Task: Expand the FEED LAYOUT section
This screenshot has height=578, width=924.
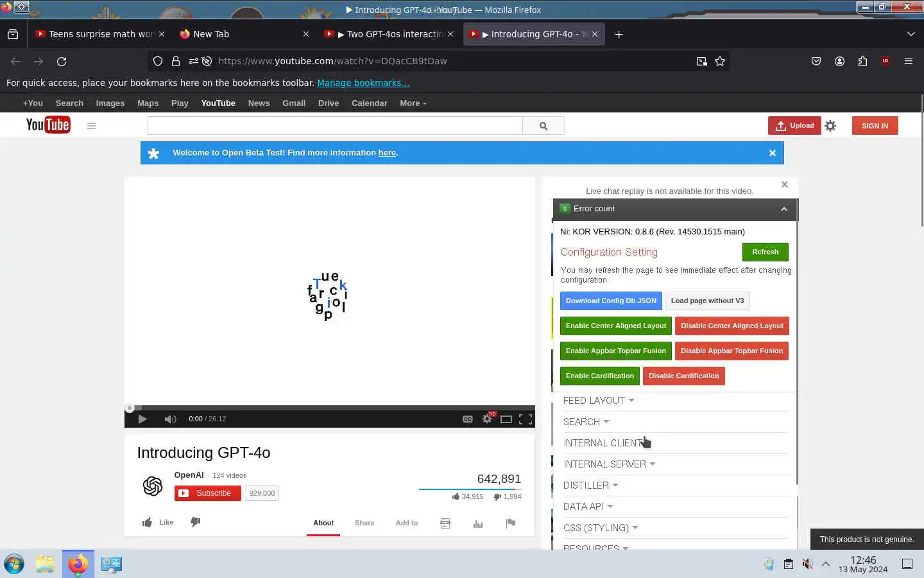Action: (599, 401)
